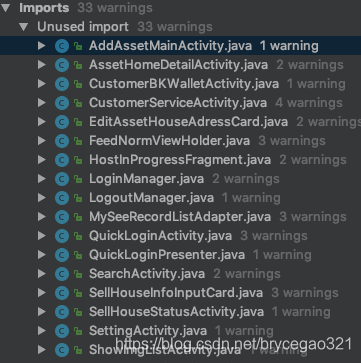Click class icon of CustomerBKWalletActivity.java
The image size is (361, 363).
pos(62,84)
